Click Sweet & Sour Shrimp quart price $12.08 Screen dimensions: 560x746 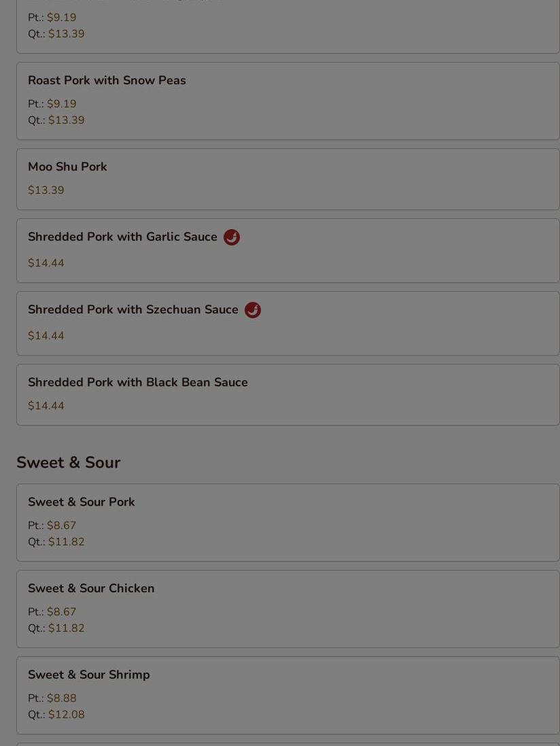click(67, 714)
